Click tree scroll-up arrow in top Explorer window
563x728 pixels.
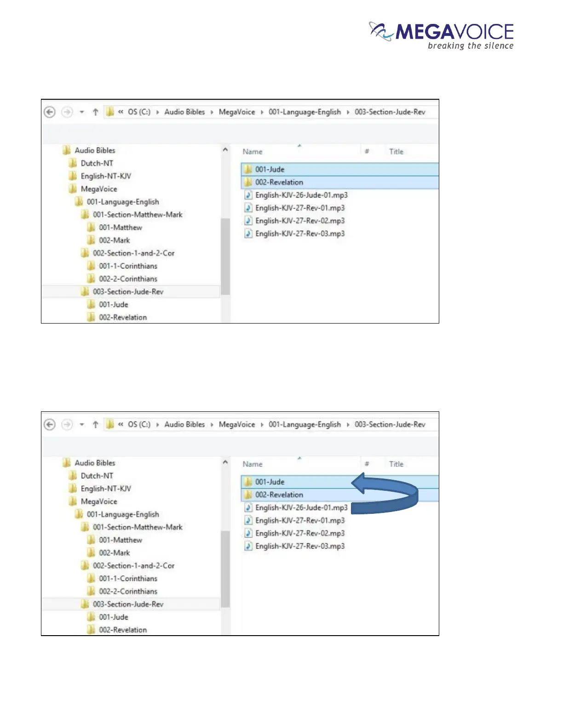pyautogui.click(x=225, y=150)
